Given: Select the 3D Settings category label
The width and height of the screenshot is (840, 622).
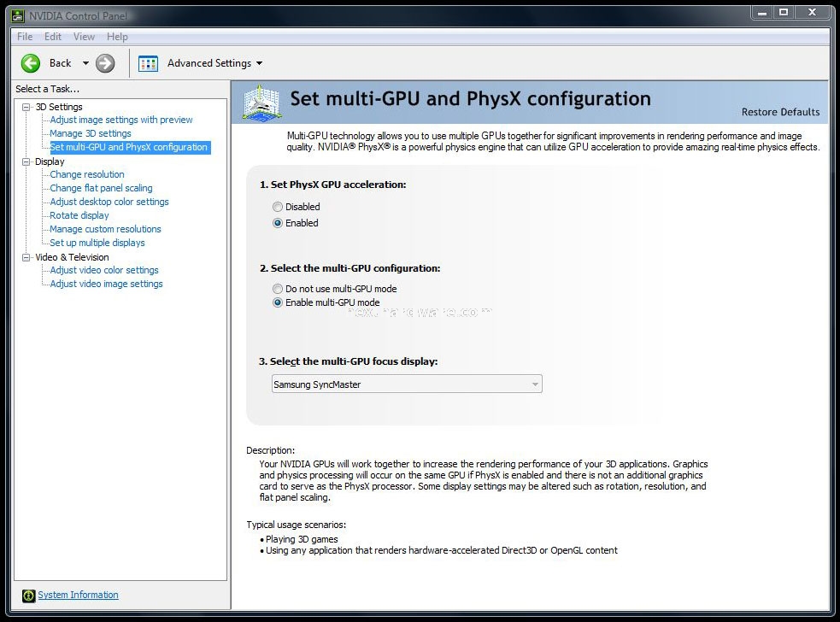Looking at the screenshot, I should [59, 107].
